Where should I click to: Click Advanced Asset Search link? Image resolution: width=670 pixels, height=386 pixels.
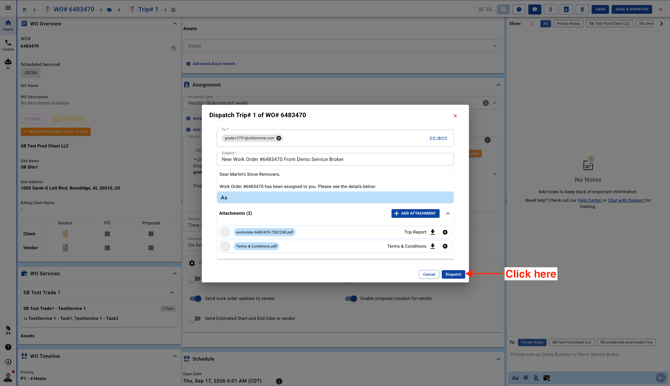(211, 64)
